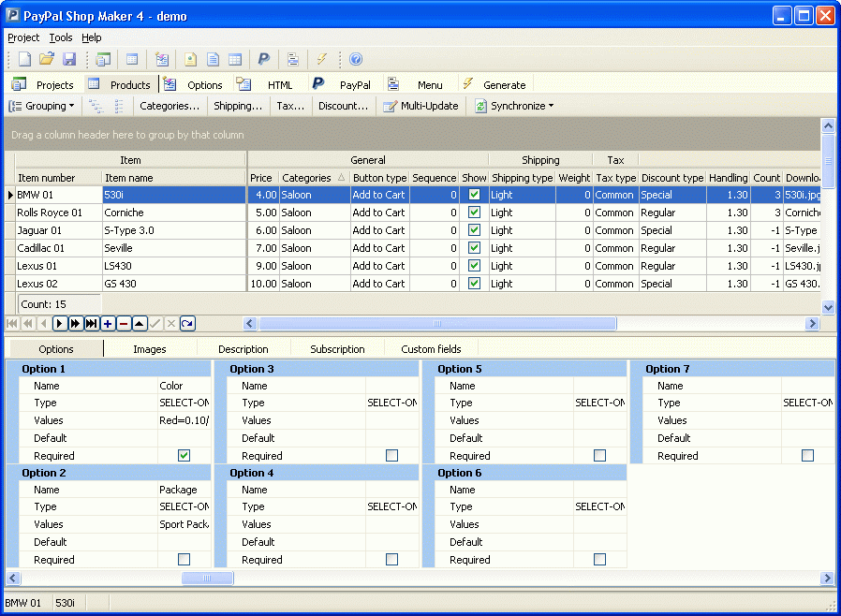Click the Open project folder icon
The image size is (841, 616).
47,59
